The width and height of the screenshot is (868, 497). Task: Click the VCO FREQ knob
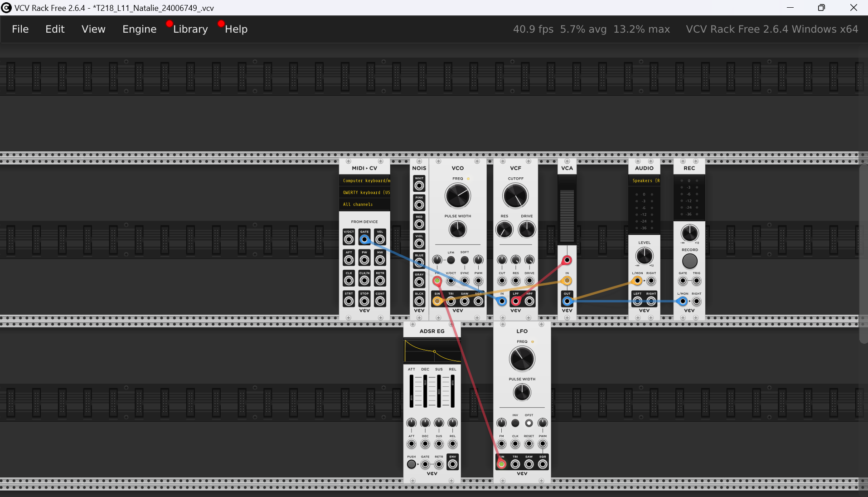[458, 196]
